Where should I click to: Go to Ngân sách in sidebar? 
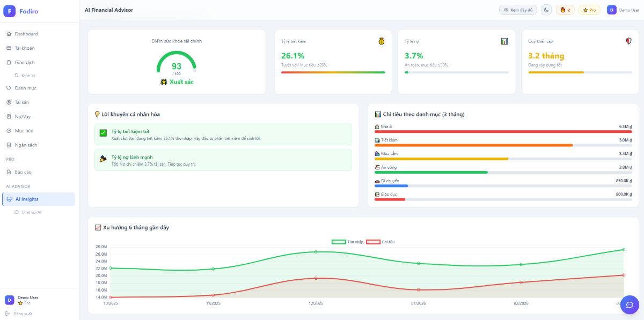[26, 145]
